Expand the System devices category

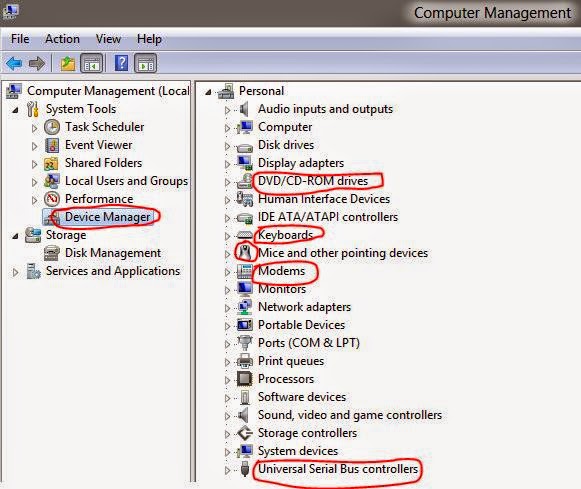pyautogui.click(x=227, y=452)
